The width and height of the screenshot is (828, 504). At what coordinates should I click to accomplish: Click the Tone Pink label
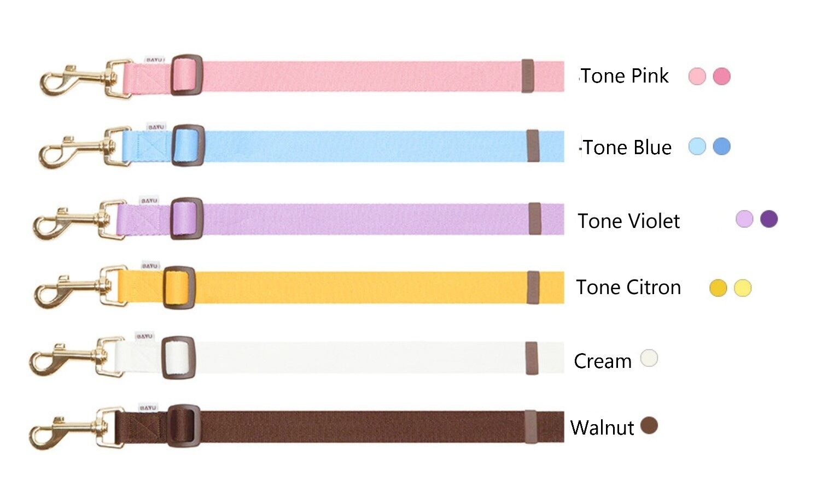625,76
